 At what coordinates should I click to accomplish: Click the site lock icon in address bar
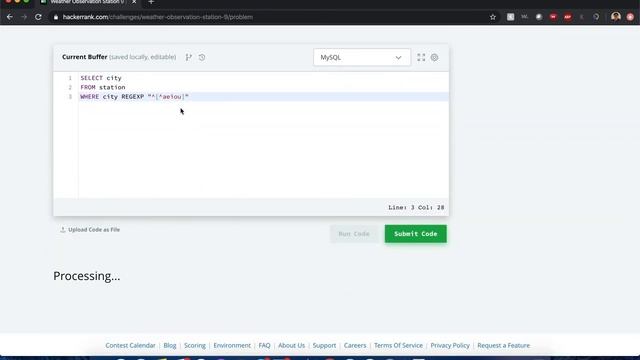(56, 17)
